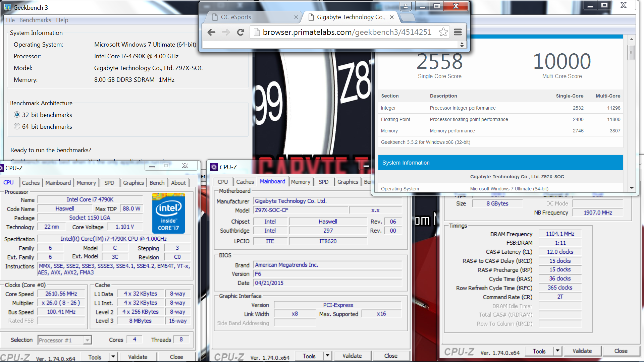Click the Chrome user profile icon
This screenshot has width=644, height=362.
[406, 6]
